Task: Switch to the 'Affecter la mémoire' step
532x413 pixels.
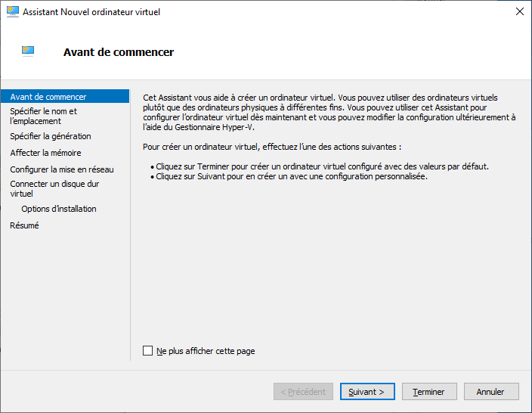Action: click(x=45, y=153)
